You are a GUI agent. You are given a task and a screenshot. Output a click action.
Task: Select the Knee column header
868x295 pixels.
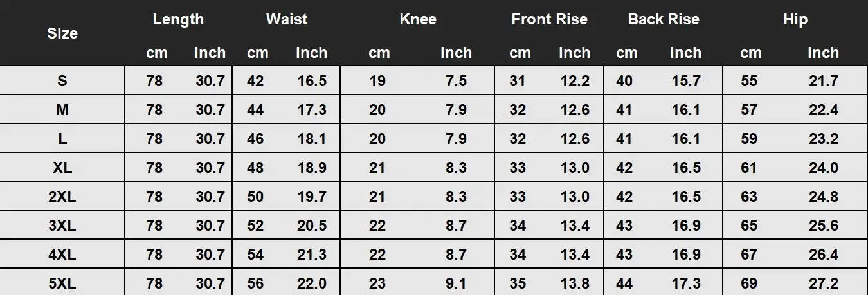click(x=418, y=19)
